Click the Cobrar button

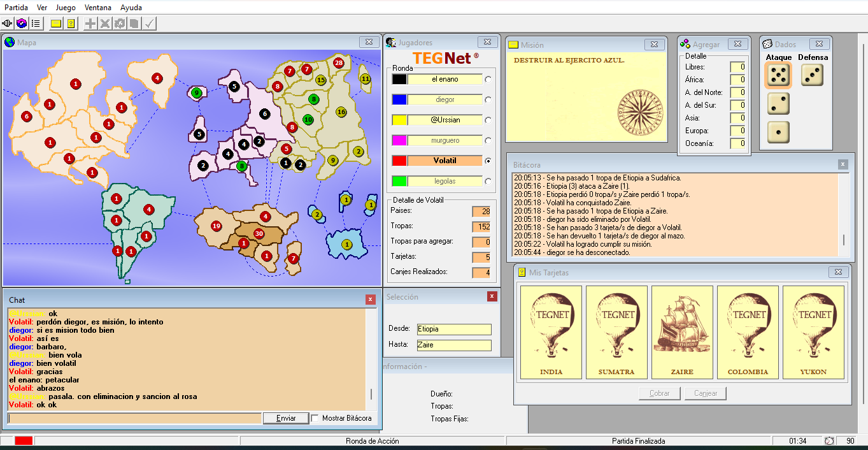click(x=660, y=393)
